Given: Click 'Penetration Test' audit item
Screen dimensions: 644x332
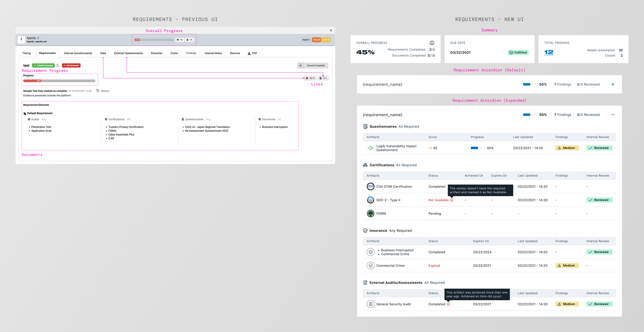Looking at the screenshot, I should tap(41, 127).
